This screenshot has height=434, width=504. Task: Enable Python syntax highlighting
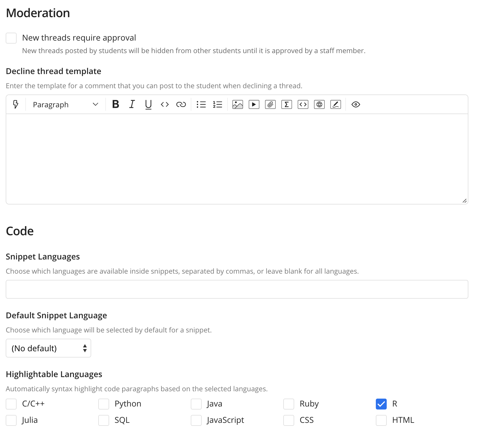point(104,404)
